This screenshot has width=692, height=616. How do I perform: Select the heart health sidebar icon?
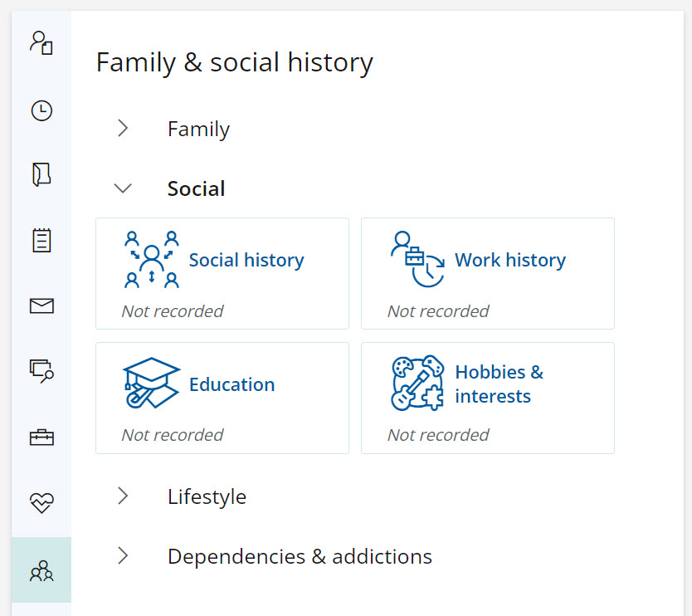(41, 503)
